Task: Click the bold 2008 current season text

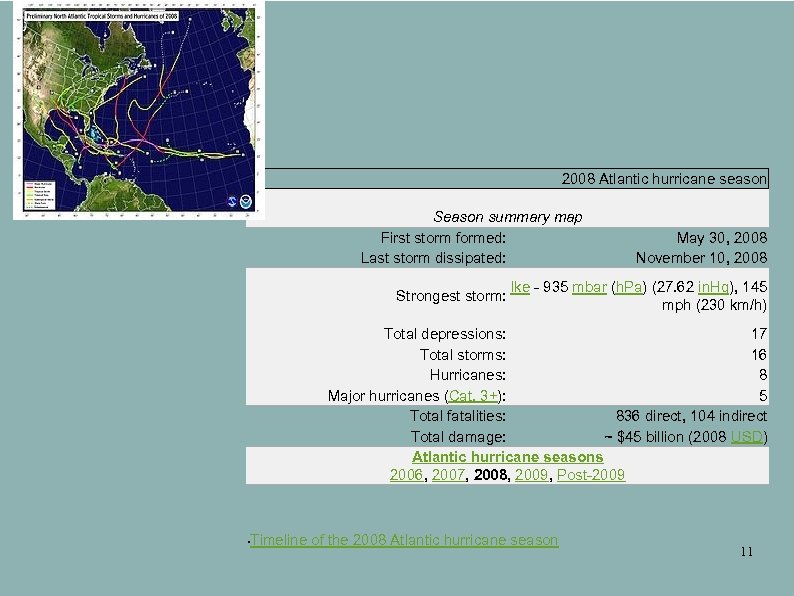Action: (490, 474)
